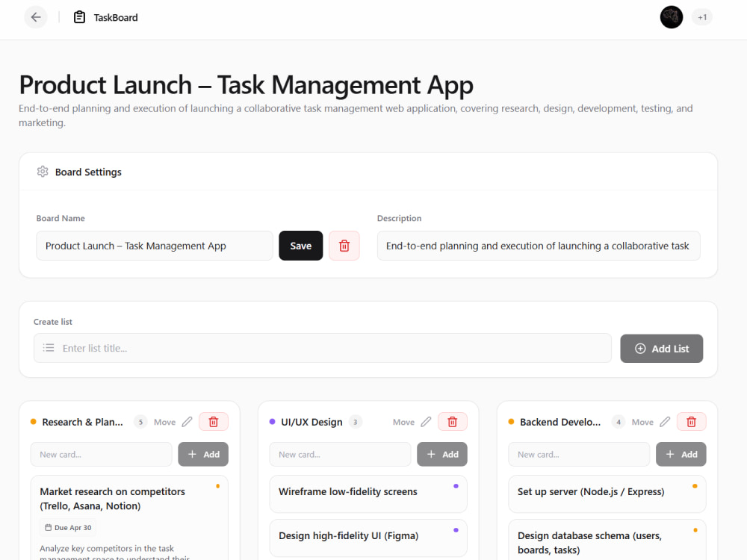Add card to Research & Planning list
The height and width of the screenshot is (560, 747).
[x=203, y=454]
